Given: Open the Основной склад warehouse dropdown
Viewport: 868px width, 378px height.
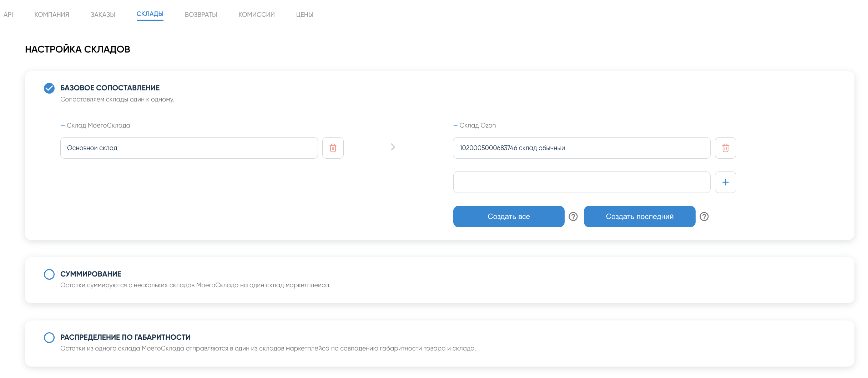Looking at the screenshot, I should click(189, 148).
